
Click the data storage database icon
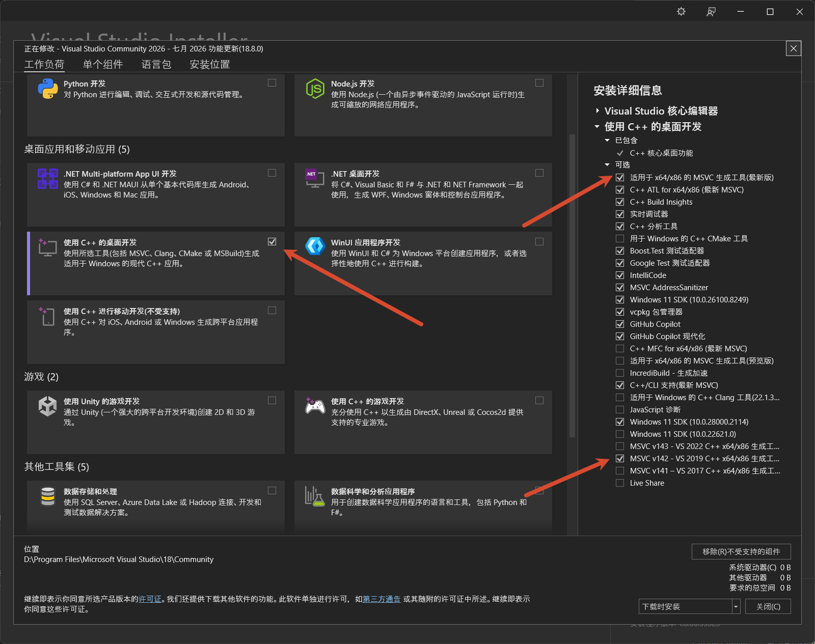click(48, 496)
